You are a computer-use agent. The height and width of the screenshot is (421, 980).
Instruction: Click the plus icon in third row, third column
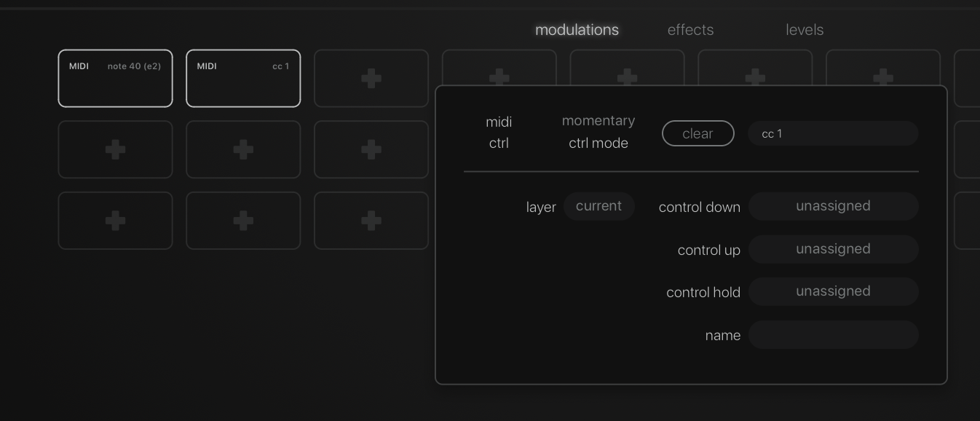pos(371,221)
